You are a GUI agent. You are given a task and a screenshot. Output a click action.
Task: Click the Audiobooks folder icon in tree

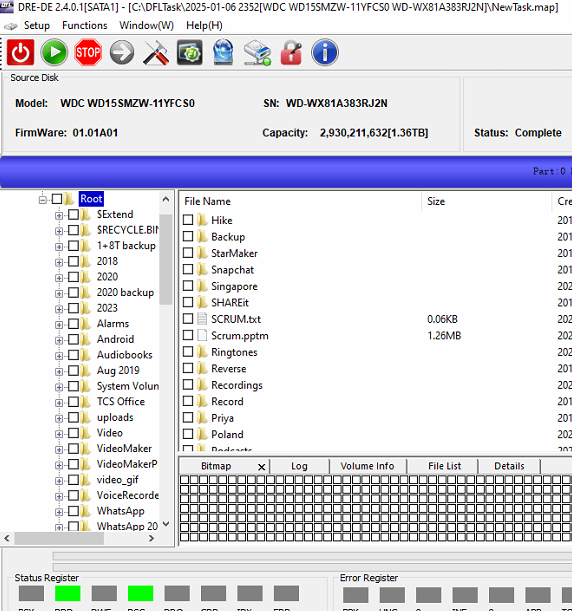click(x=85, y=355)
